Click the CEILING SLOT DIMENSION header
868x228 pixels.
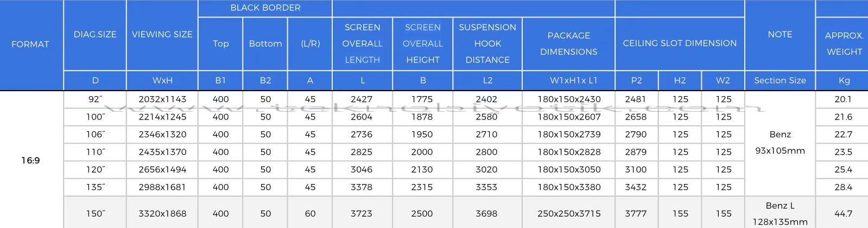pos(680,43)
